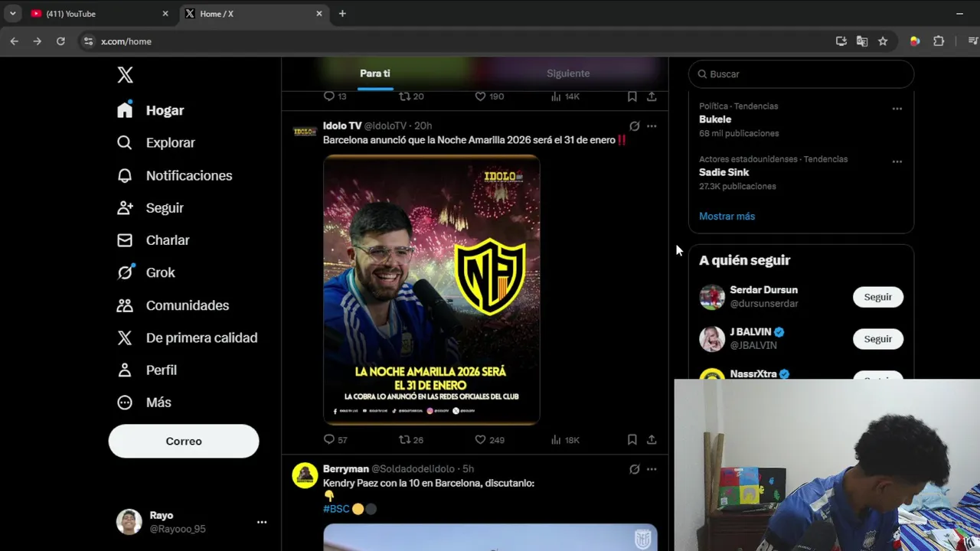Open Hogar home feed
Viewport: 980px width, 551px height.
151,110
